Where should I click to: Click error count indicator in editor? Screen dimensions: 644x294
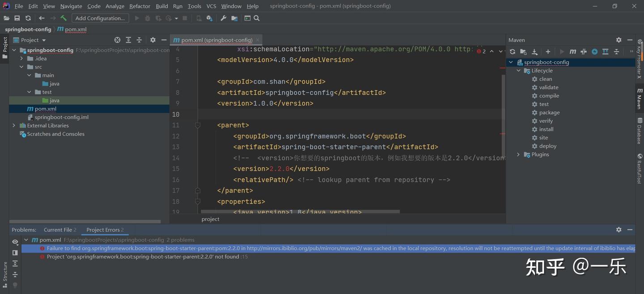coord(481,51)
